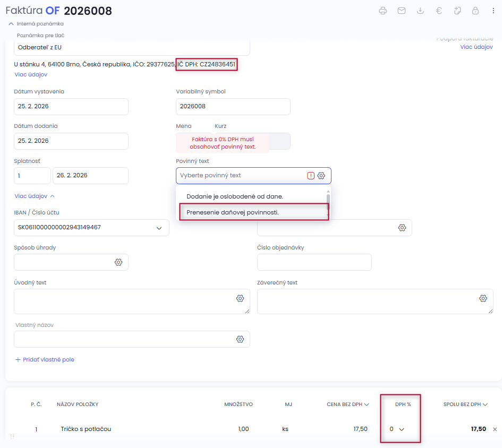Click the gear icon in Záverečný text field

click(x=483, y=298)
